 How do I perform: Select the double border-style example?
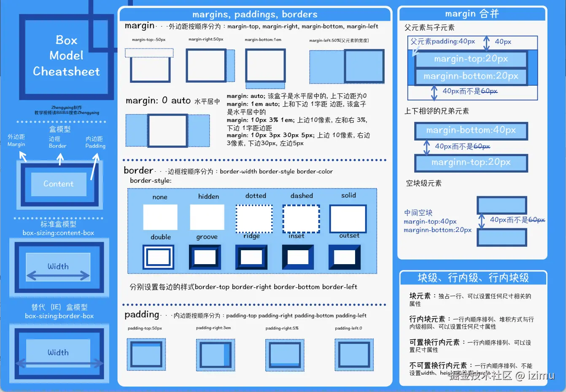158,257
